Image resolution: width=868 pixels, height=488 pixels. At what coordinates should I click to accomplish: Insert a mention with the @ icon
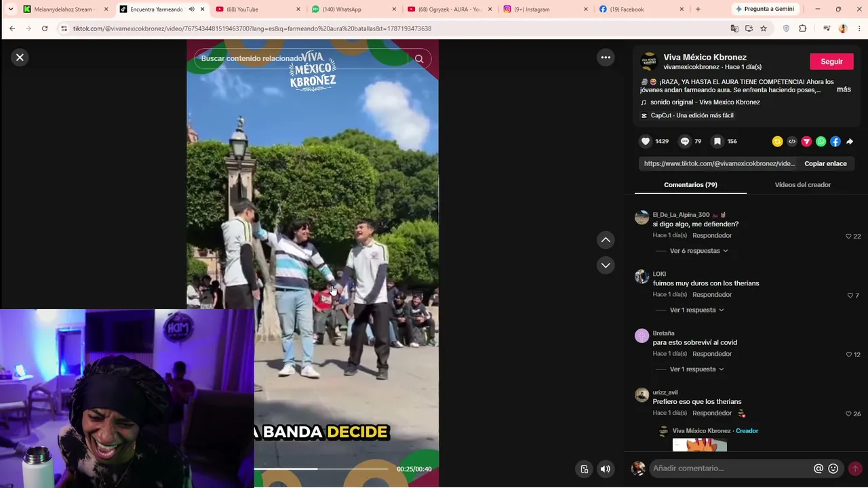pyautogui.click(x=818, y=468)
